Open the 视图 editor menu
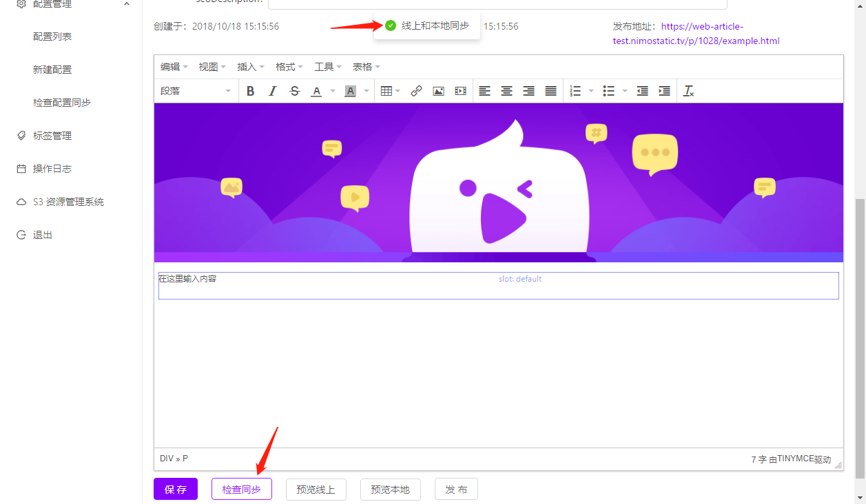 [x=212, y=67]
